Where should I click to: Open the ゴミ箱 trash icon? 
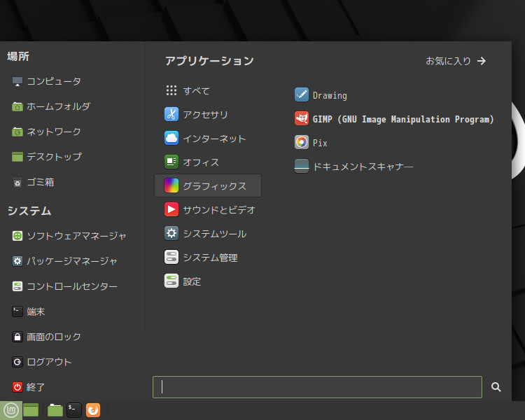tap(17, 182)
